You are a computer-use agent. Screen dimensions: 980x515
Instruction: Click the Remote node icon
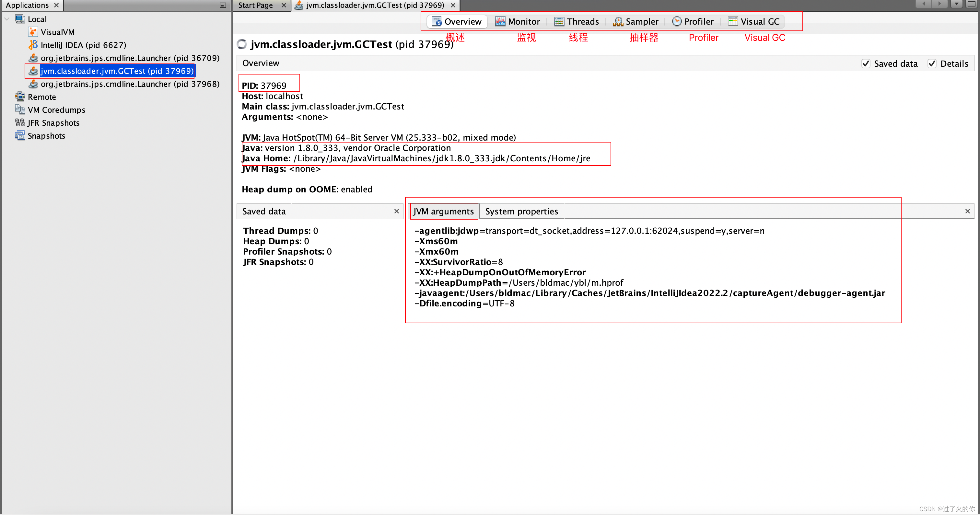[20, 97]
